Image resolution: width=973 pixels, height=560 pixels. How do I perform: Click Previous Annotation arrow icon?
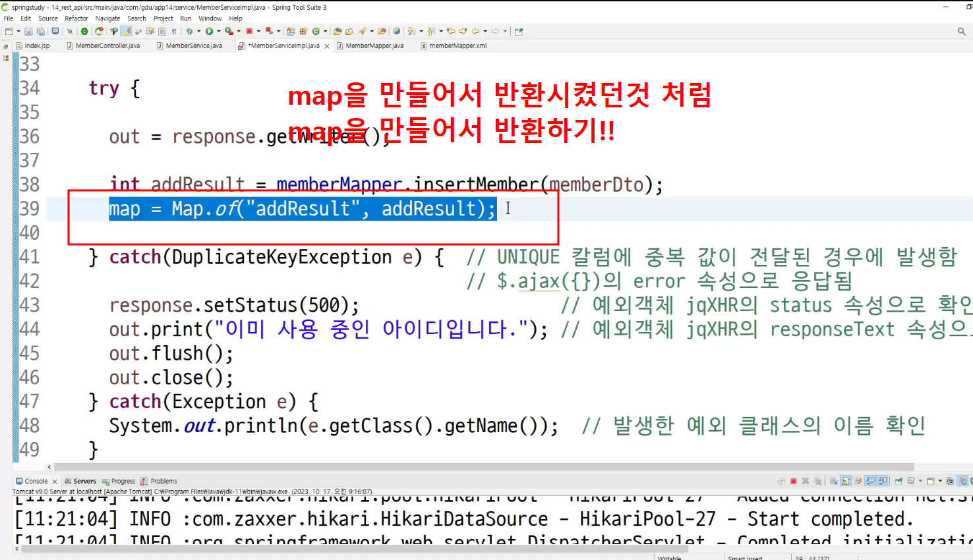[431, 31]
